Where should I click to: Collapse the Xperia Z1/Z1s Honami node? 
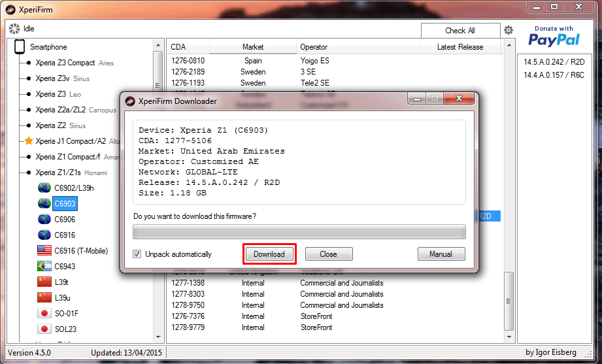pos(28,173)
